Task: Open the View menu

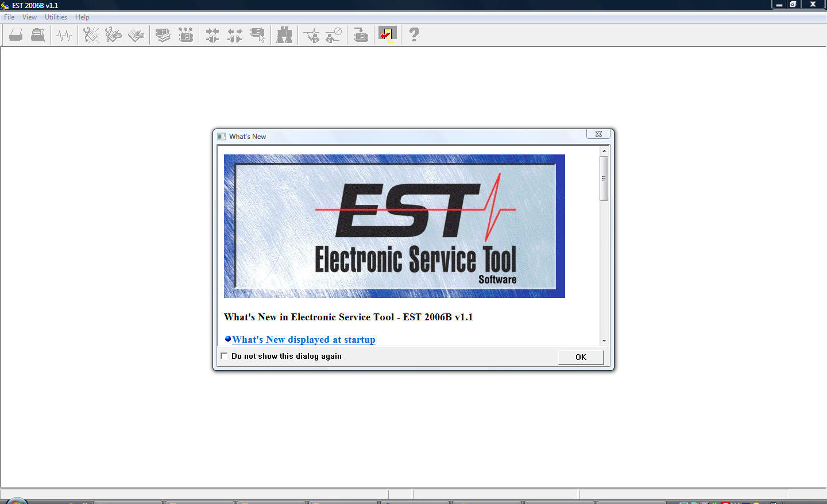Action: click(29, 17)
